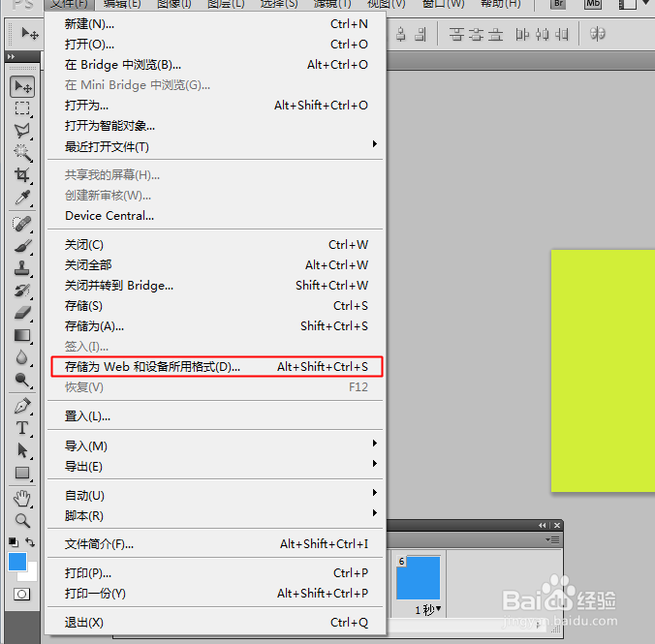Open the 导入(M) submenu
Image resolution: width=655 pixels, height=644 pixels.
215,445
